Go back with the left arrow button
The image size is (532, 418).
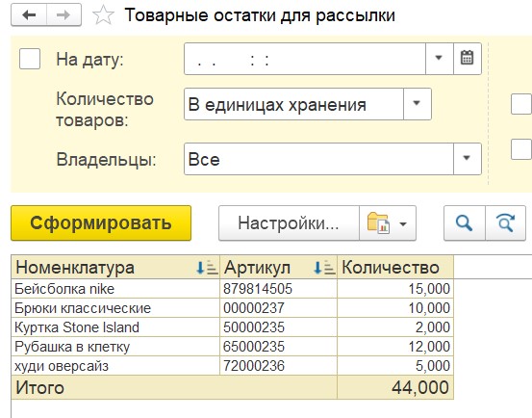coord(29,15)
